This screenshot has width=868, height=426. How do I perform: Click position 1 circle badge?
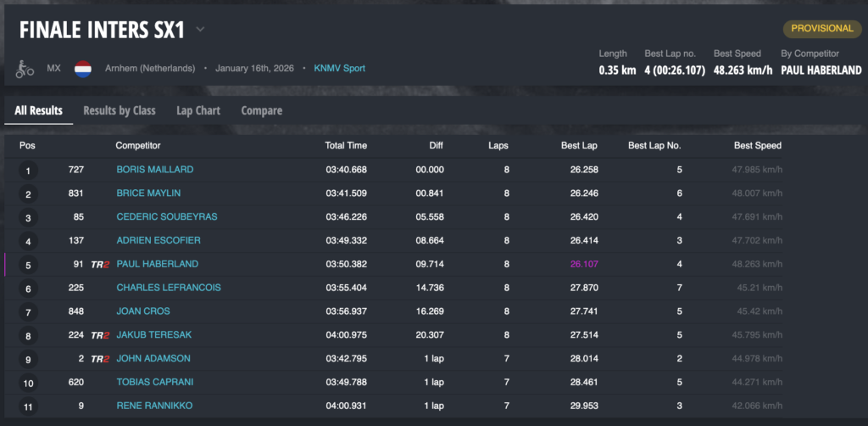pyautogui.click(x=28, y=171)
